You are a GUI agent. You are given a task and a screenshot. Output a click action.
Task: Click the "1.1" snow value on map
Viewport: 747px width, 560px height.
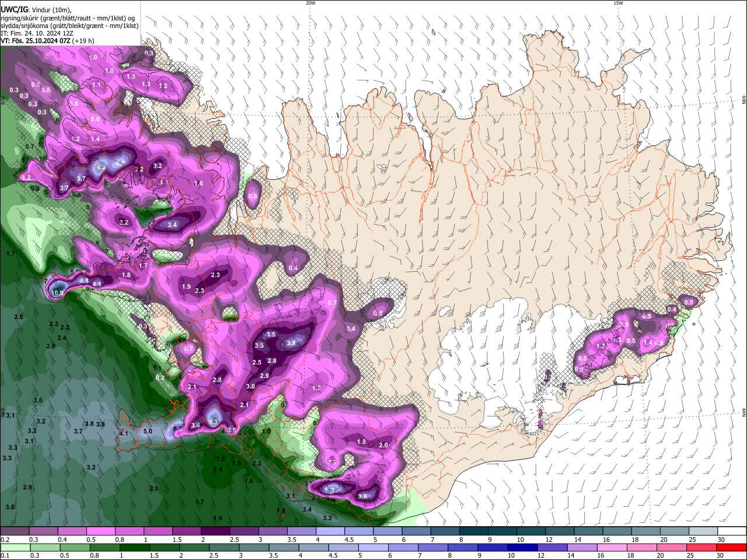[96, 85]
